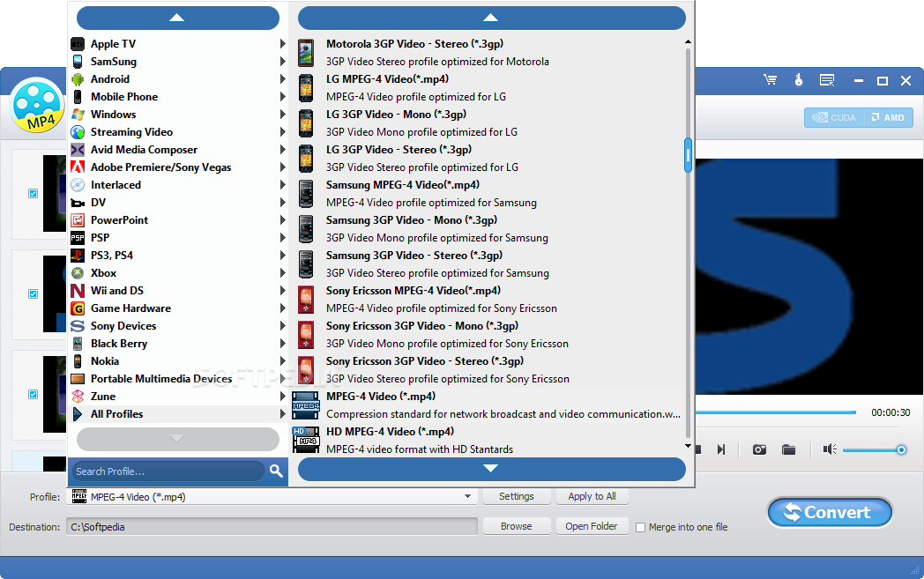The width and height of the screenshot is (924, 579).
Task: Click Apply to All button
Action: point(592,496)
